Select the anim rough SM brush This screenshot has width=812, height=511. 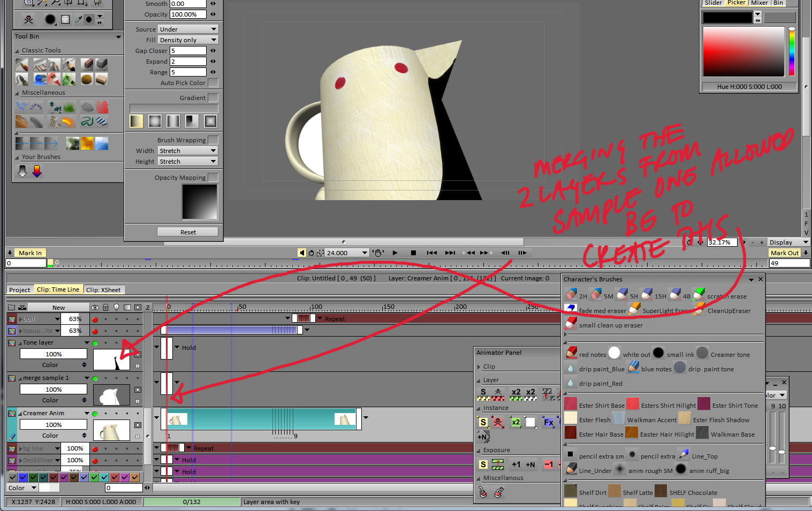pos(620,469)
